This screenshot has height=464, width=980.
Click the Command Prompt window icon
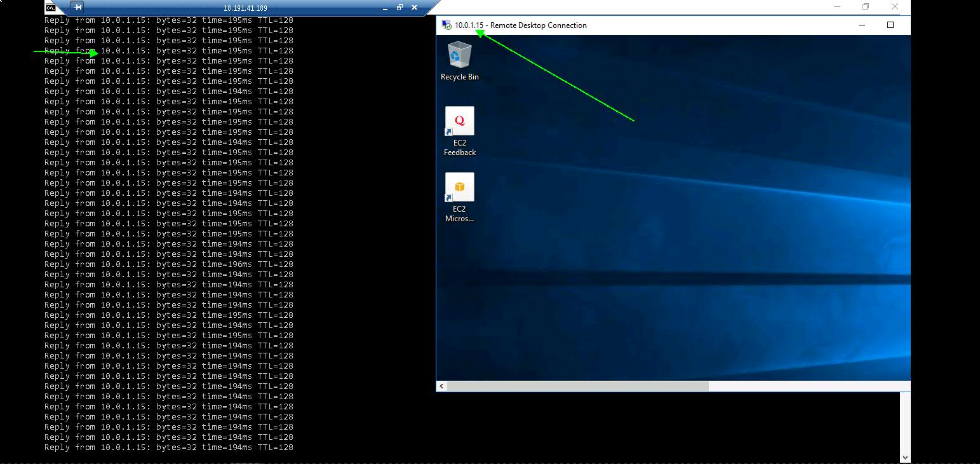tap(50, 8)
